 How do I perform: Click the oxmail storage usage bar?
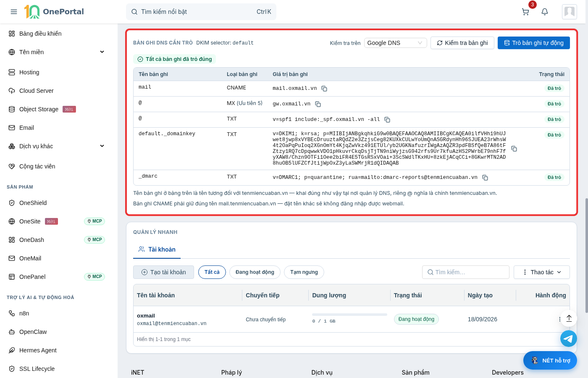[x=349, y=315]
